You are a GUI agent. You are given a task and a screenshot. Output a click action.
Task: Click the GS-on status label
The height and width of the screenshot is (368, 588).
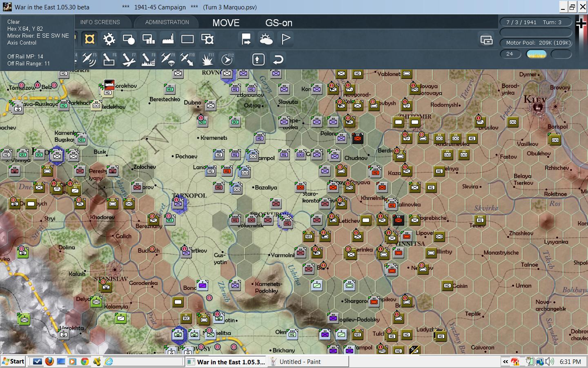tap(279, 23)
